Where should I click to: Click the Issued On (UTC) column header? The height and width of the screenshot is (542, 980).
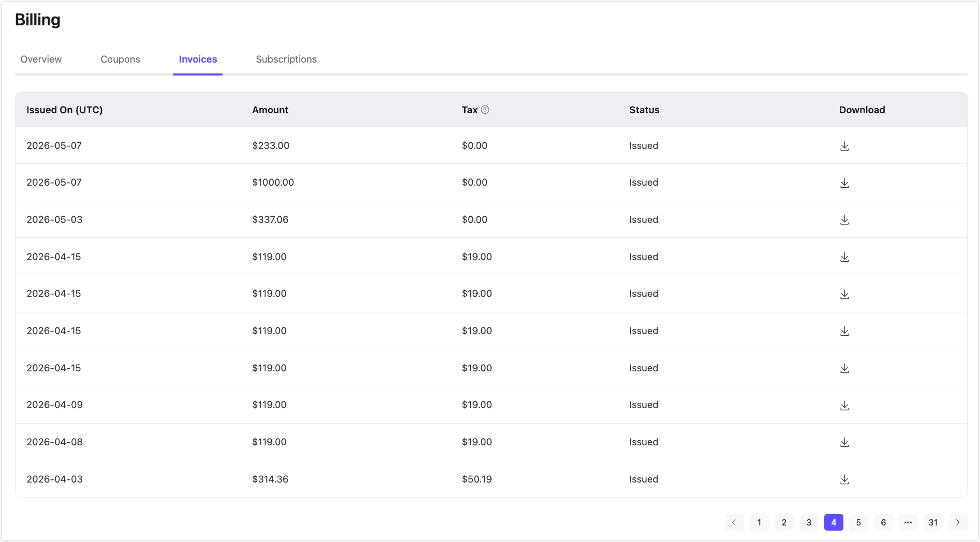[65, 110]
